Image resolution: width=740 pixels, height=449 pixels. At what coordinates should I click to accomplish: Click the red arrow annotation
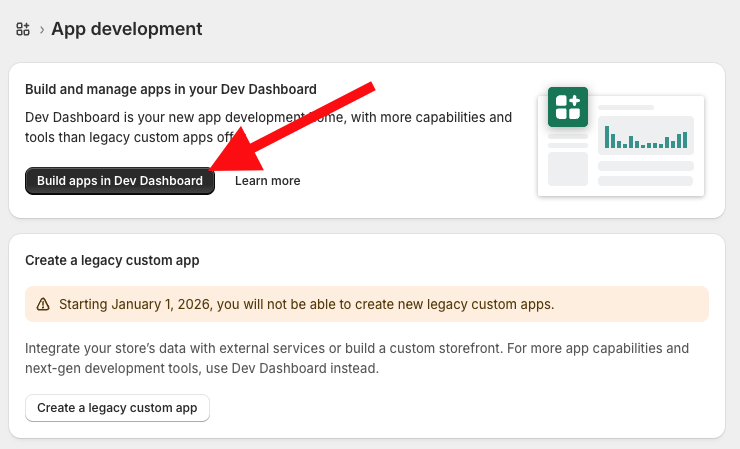coord(300,127)
